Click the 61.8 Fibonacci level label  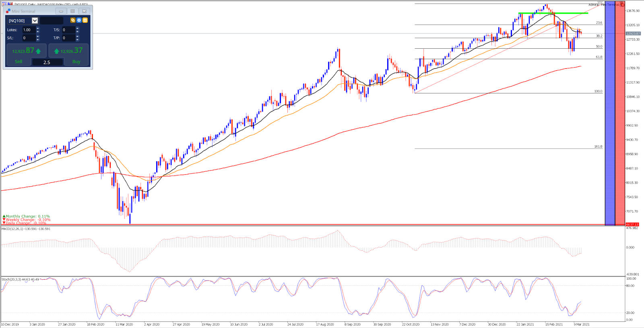point(599,57)
